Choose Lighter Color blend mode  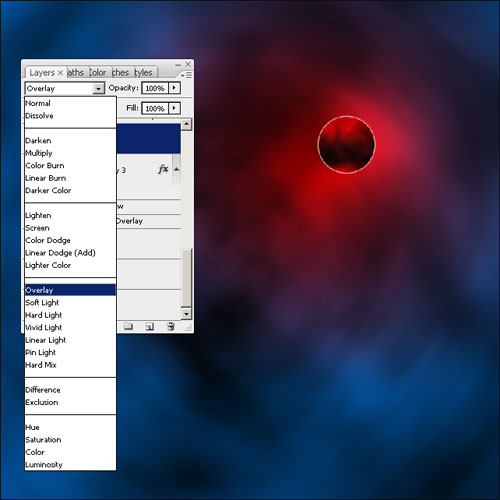coord(70,265)
